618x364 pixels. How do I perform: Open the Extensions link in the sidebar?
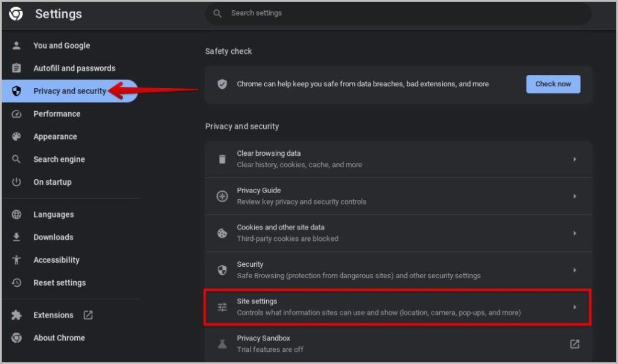pos(70,315)
